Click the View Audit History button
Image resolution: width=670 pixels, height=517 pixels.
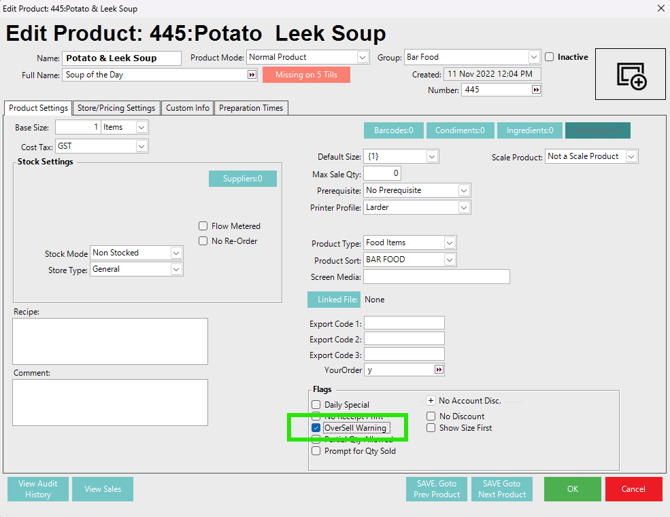(38, 489)
